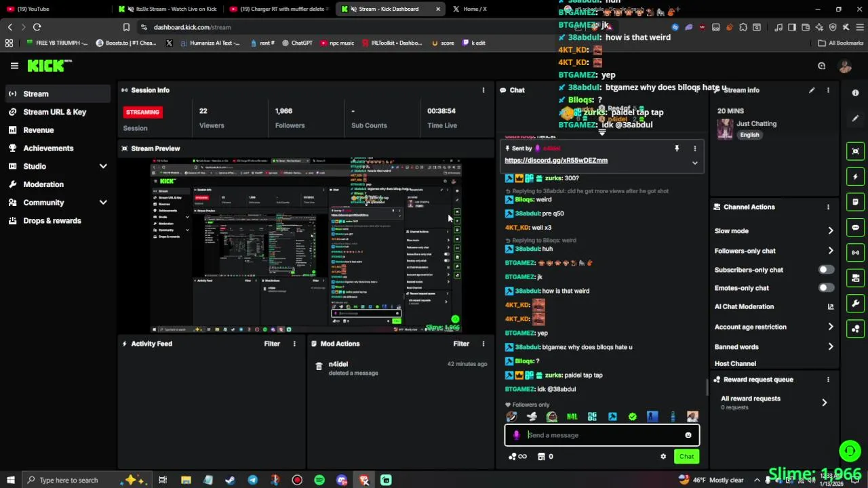Click the Windows Start button
Viewport: 868px width, 488px height.
tap(10, 480)
